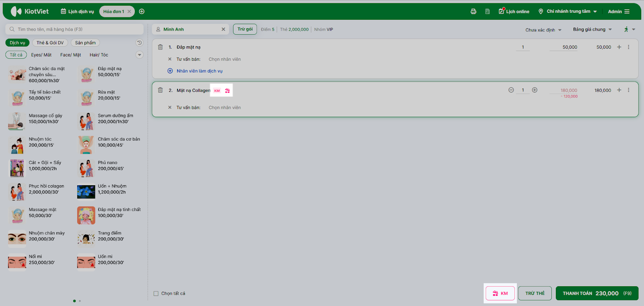Open the Chưa xác định dropdown
This screenshot has height=306, width=644.
click(x=543, y=30)
